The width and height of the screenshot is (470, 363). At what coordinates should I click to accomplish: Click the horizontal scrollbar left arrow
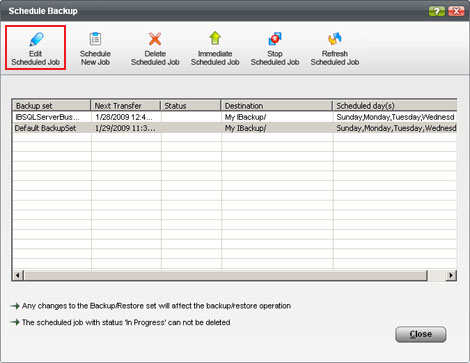coord(18,275)
